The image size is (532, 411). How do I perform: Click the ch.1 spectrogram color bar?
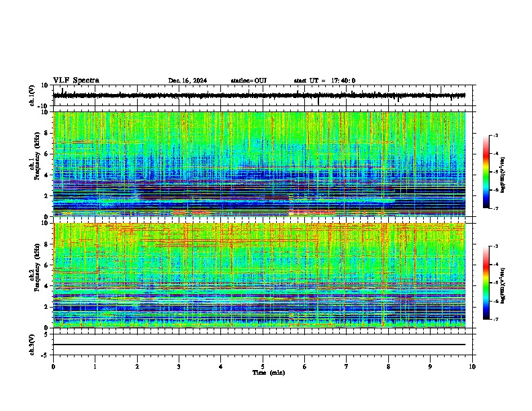click(486, 172)
